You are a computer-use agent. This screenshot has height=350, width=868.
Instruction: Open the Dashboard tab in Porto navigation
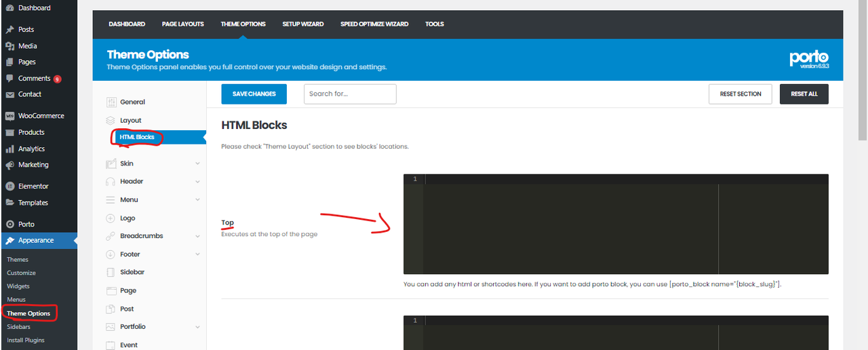(127, 24)
